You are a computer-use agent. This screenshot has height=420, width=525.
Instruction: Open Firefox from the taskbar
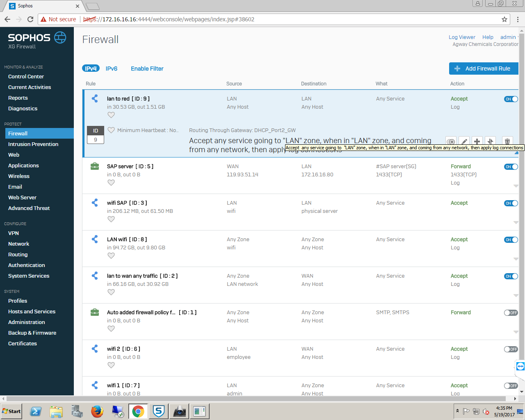(97, 411)
